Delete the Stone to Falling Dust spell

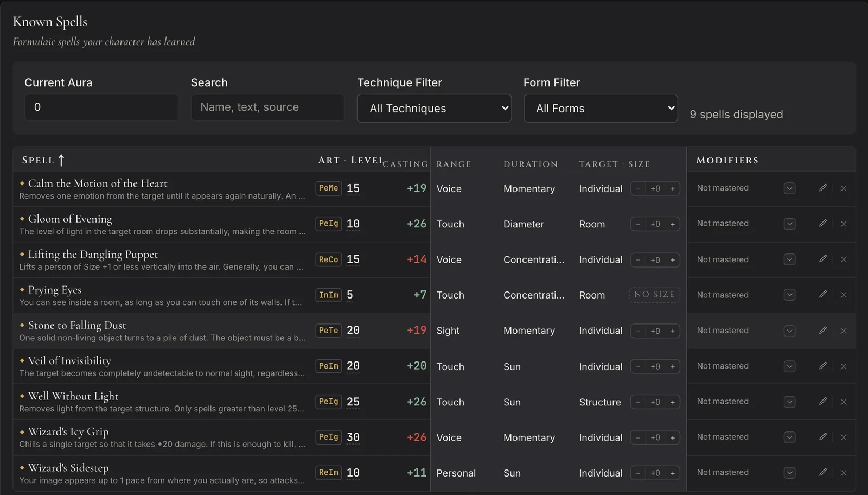tap(844, 331)
